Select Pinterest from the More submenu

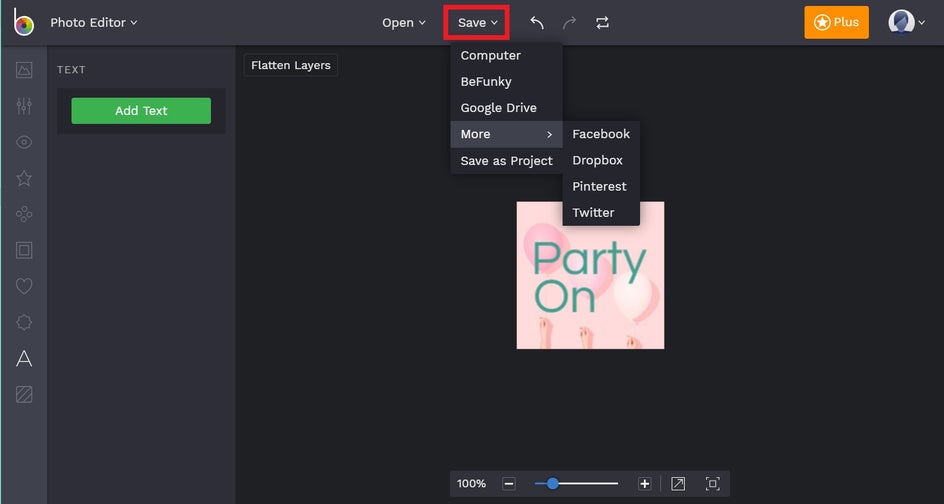[x=601, y=187]
